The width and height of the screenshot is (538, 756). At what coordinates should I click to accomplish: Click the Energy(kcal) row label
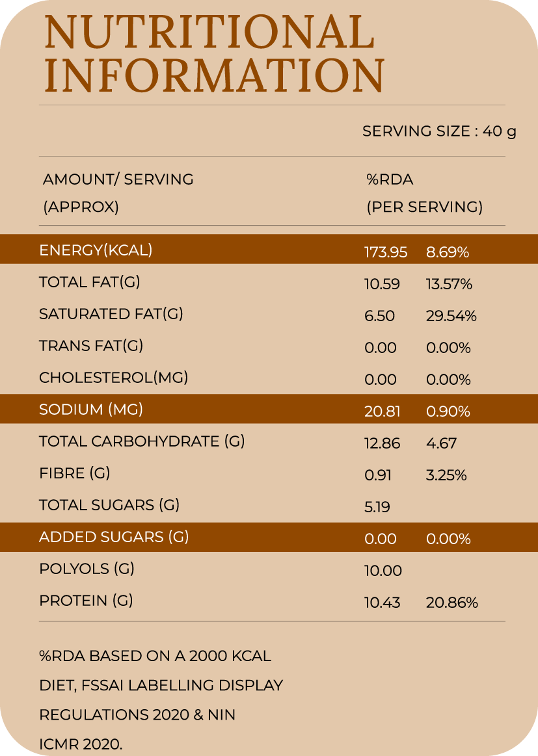click(96, 250)
